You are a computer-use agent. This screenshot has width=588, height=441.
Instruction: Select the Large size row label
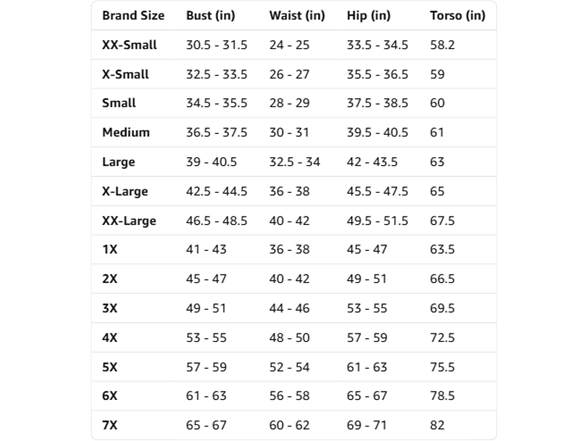pyautogui.click(x=118, y=162)
